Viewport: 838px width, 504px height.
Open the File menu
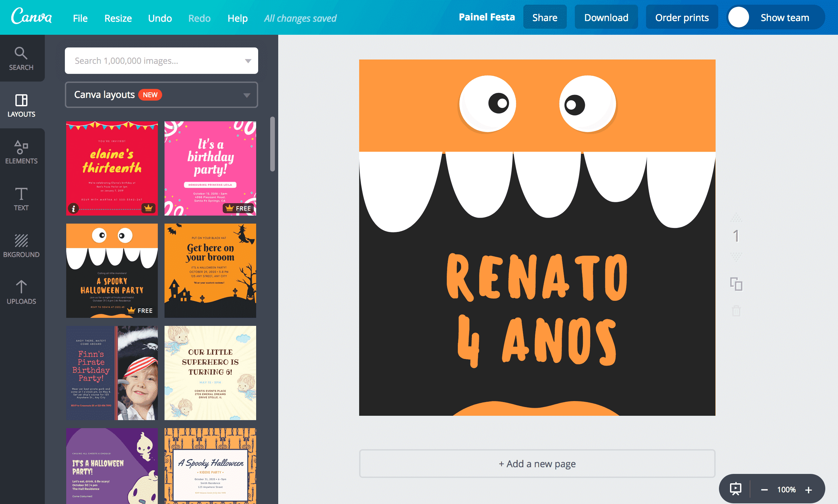pyautogui.click(x=80, y=18)
